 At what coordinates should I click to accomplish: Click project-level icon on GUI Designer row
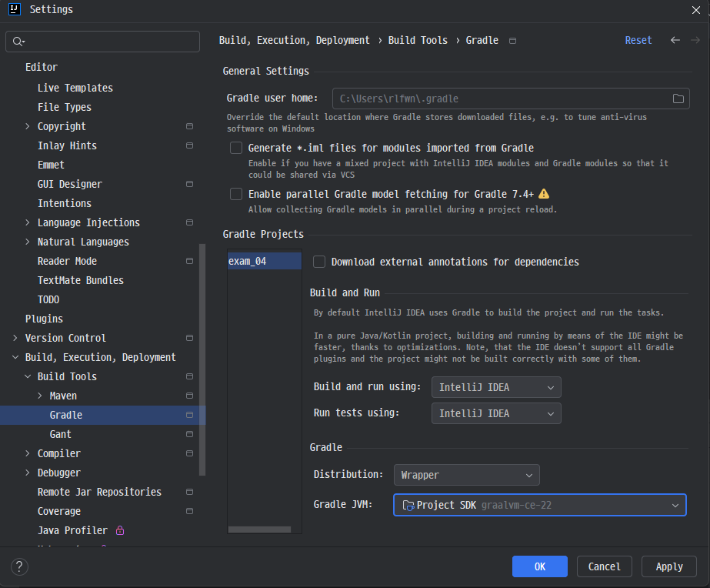tap(190, 184)
